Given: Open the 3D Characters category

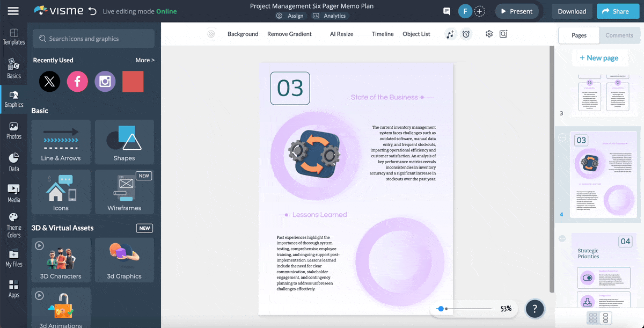Looking at the screenshot, I should click(61, 260).
